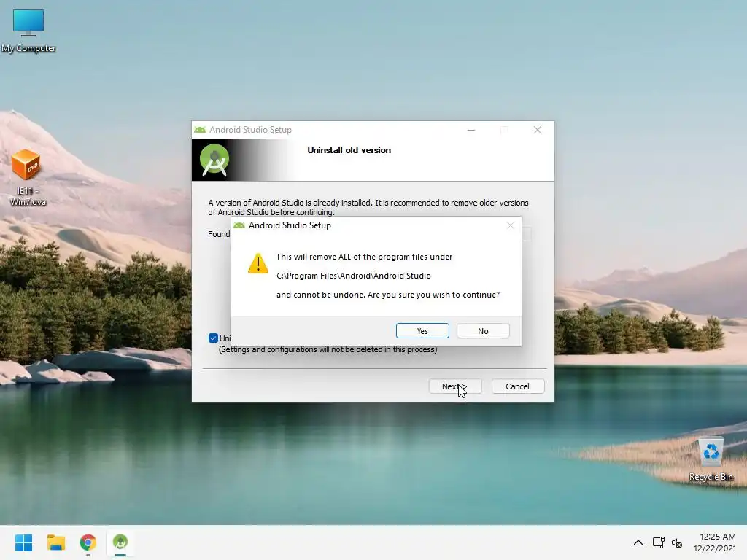
Task: Click the Android icon in the main setup title bar
Action: coord(200,130)
